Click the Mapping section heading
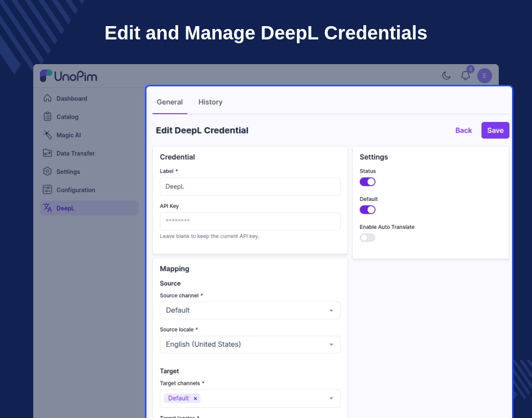 pos(174,269)
